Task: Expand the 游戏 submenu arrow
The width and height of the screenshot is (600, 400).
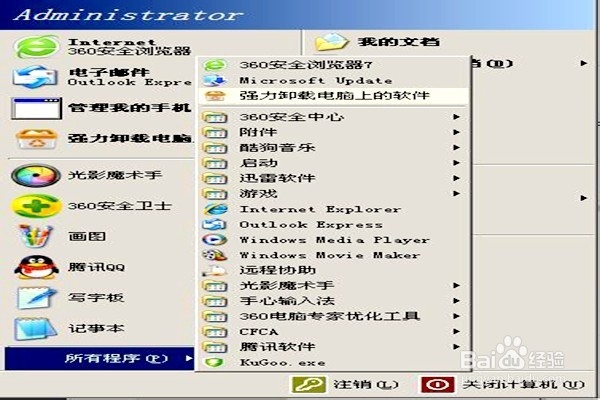Action: pos(456,193)
